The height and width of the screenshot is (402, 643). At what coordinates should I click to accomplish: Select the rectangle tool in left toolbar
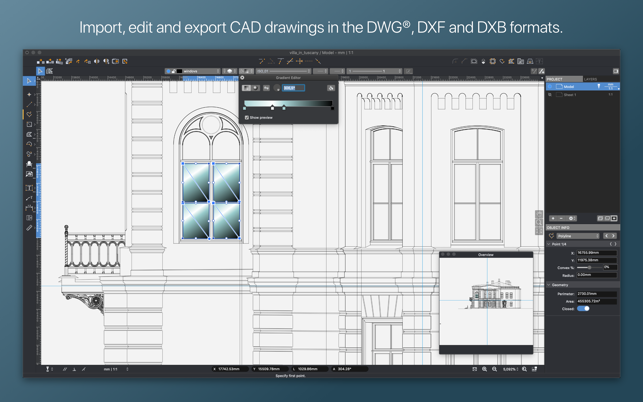coord(29,124)
